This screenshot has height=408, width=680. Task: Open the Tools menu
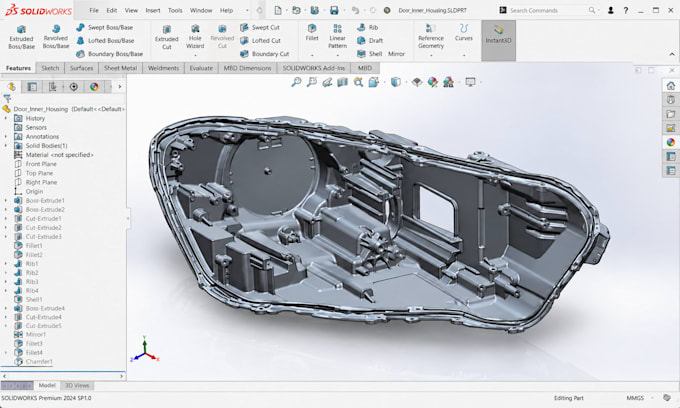click(x=175, y=10)
